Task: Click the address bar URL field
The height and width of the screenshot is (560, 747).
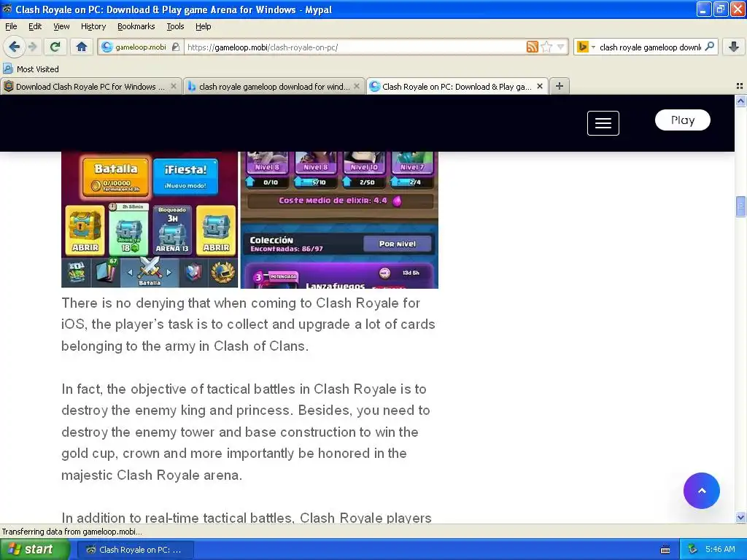Action: [355, 47]
